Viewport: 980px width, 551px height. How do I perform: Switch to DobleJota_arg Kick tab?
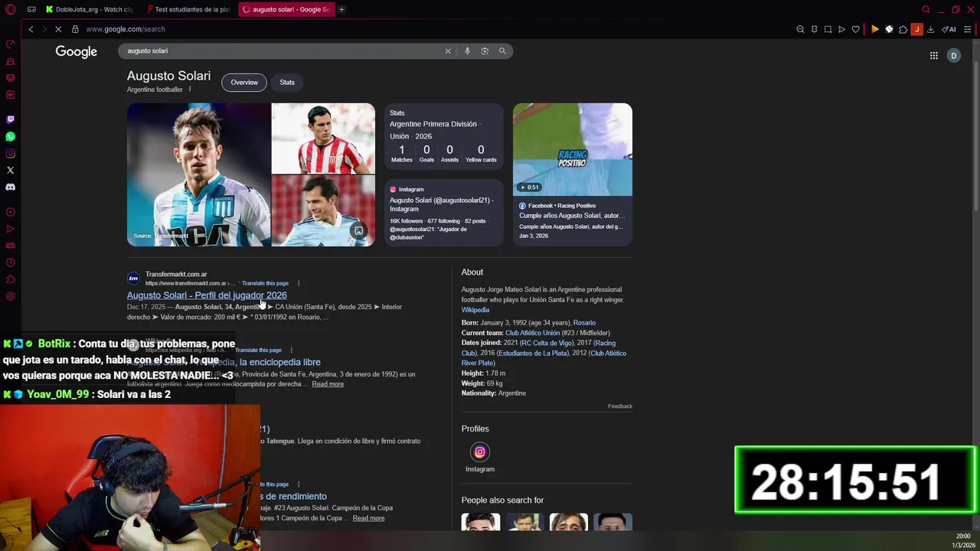point(89,9)
